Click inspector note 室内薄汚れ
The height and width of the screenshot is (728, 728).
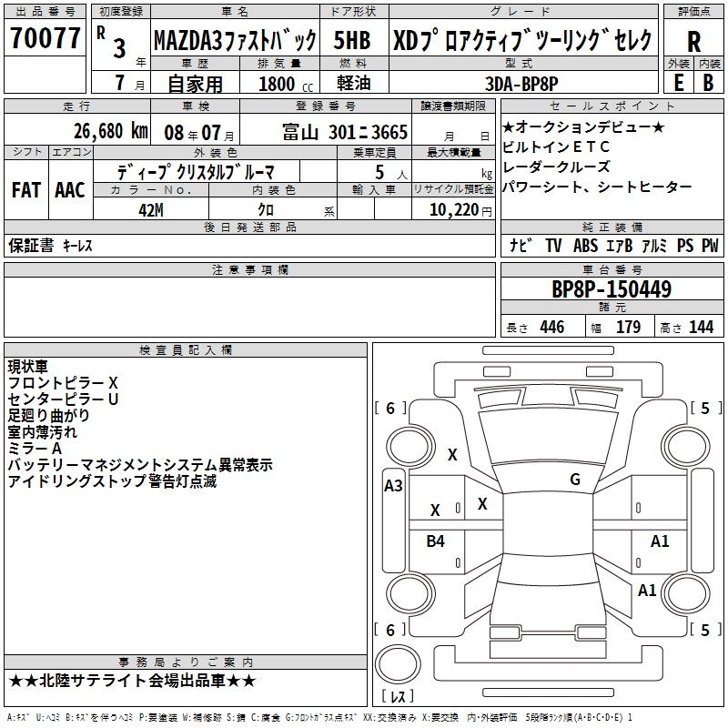point(43,431)
